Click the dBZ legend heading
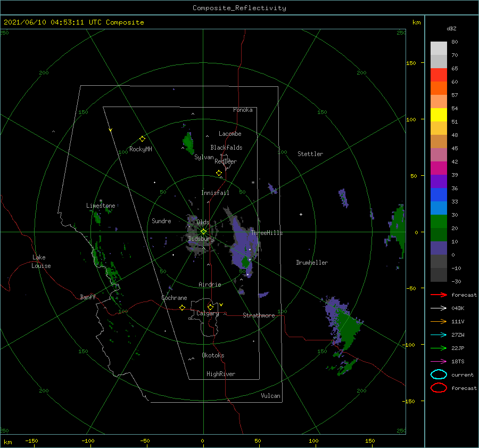 pos(451,29)
